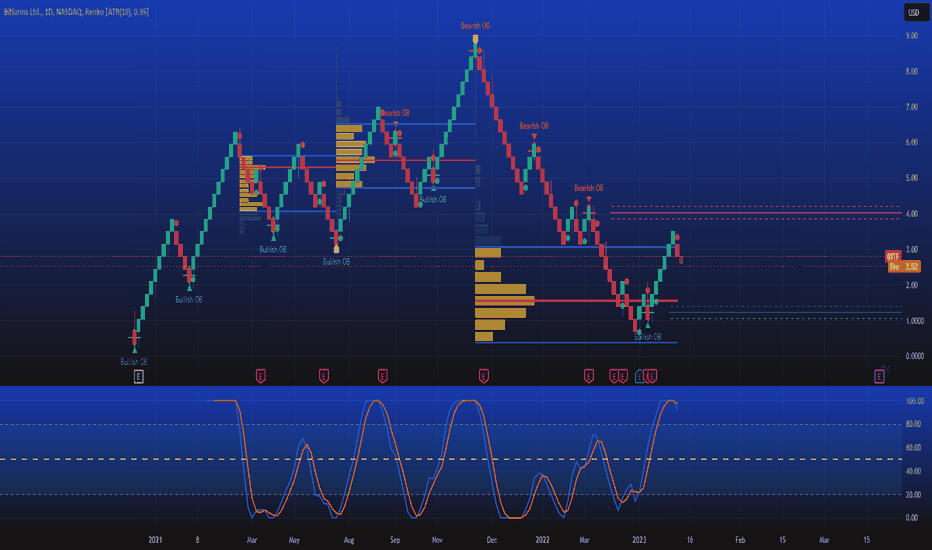Click the solid red horizontal line at 4.00
This screenshot has height=550, width=932.
pos(755,212)
